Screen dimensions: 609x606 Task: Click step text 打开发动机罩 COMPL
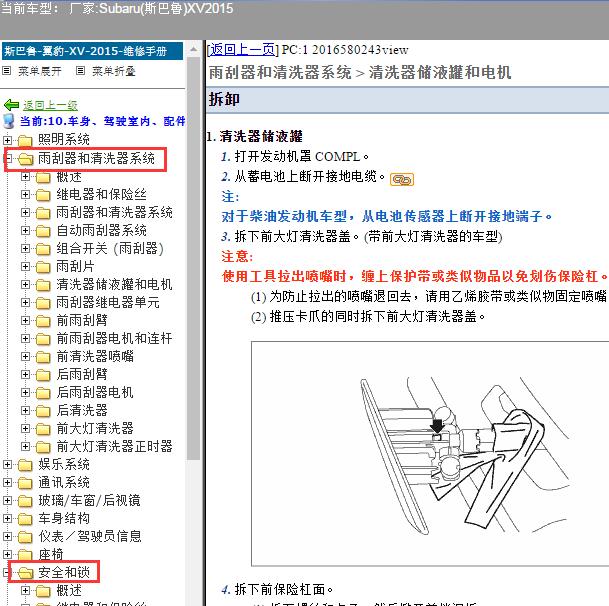coord(301,157)
